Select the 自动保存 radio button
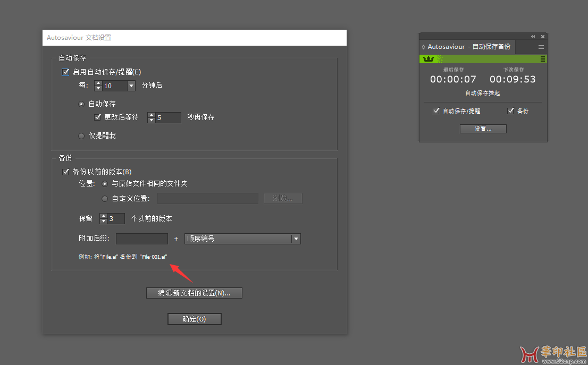The image size is (588, 365). [81, 104]
